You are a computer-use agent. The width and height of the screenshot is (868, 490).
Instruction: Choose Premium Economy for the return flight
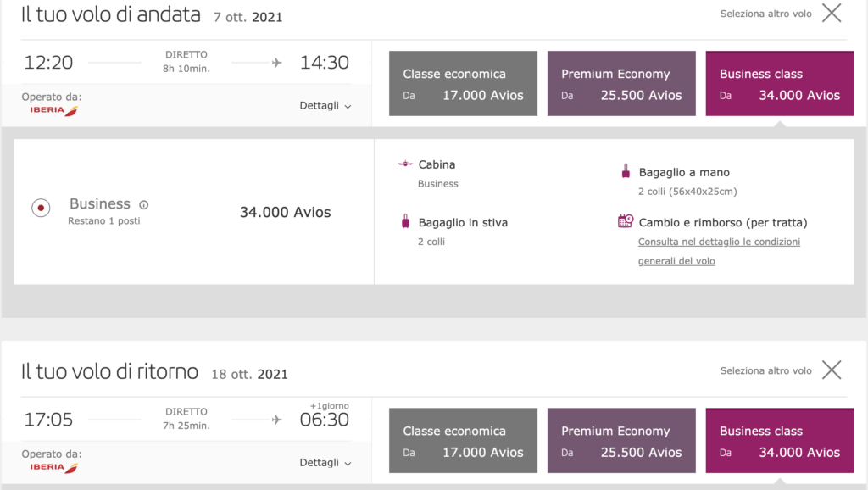pos(621,440)
